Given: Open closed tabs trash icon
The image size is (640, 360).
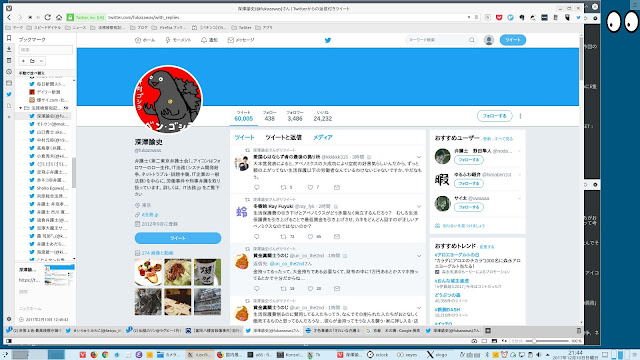Looking at the screenshot, I should click(578, 331).
